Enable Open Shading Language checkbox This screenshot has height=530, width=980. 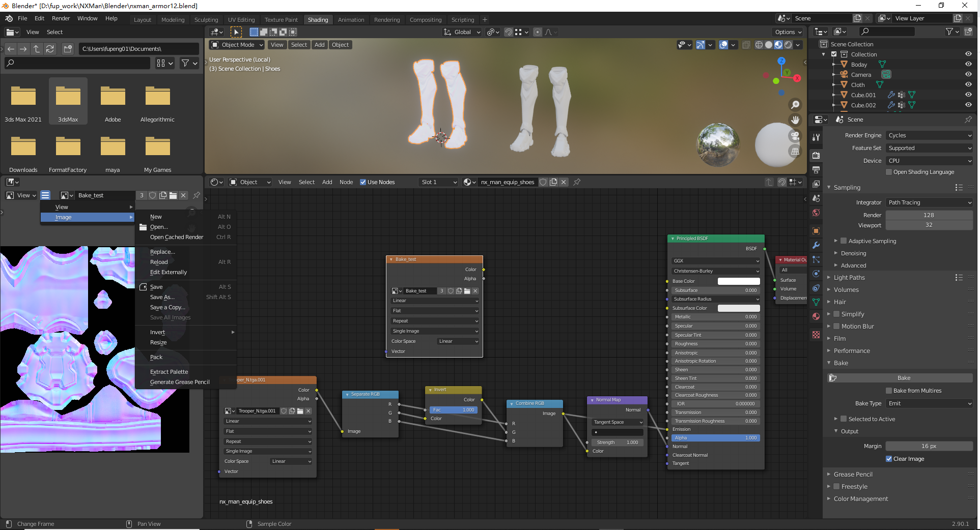(x=889, y=172)
